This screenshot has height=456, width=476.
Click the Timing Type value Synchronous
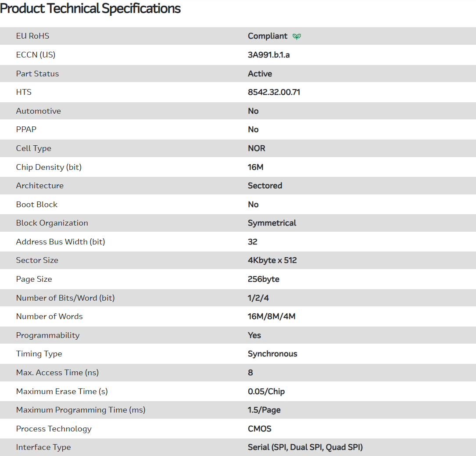[x=272, y=354]
